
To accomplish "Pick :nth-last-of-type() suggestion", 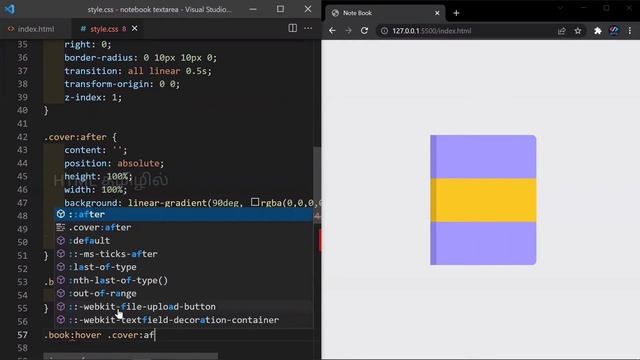I will coord(184,280).
